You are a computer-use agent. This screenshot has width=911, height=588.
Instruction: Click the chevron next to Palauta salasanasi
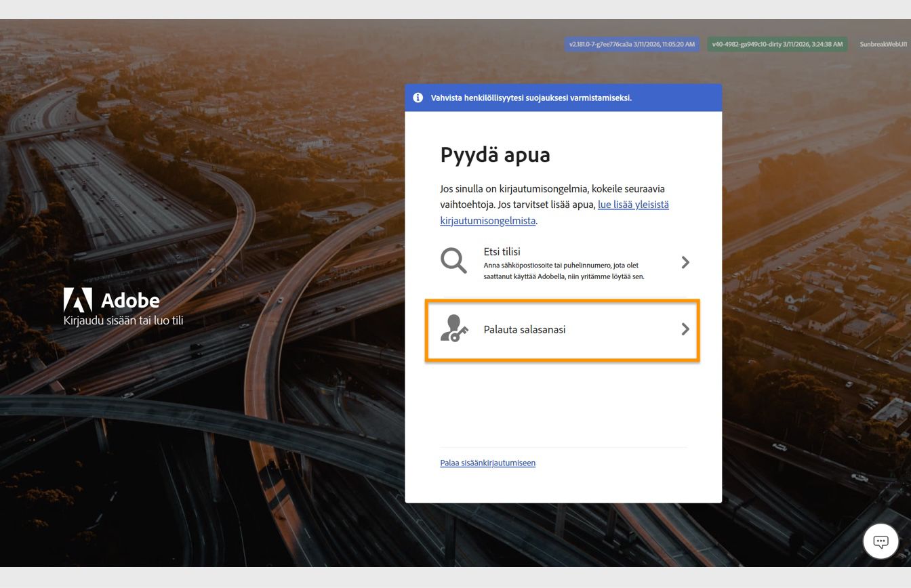point(685,330)
